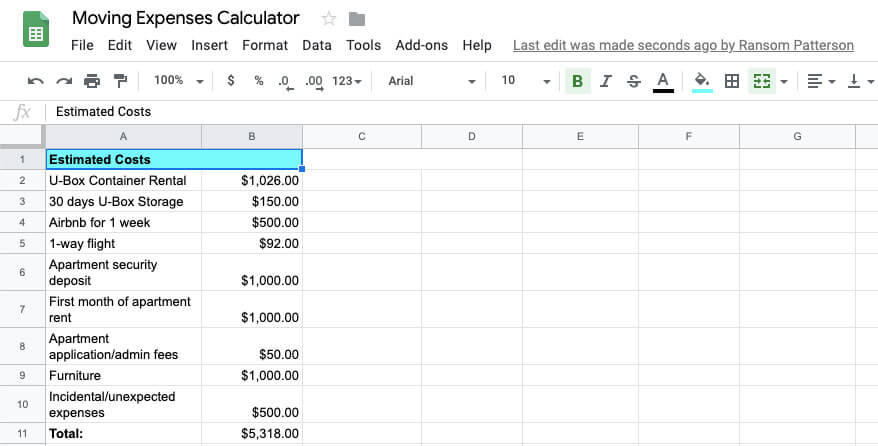Open the Help menu

tap(477, 45)
